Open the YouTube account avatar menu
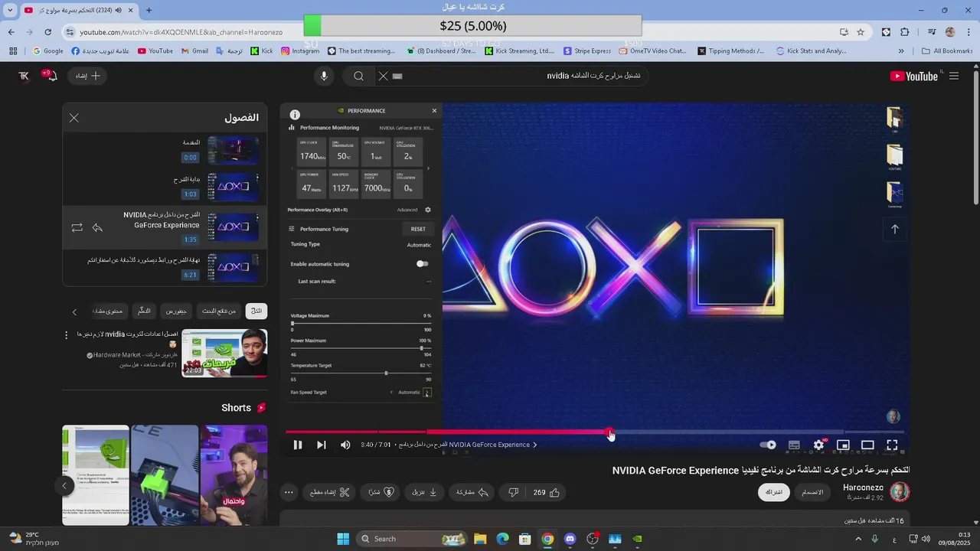 pos(24,76)
